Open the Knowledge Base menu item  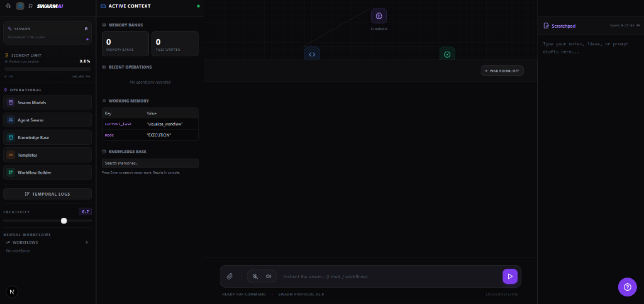[x=48, y=137]
